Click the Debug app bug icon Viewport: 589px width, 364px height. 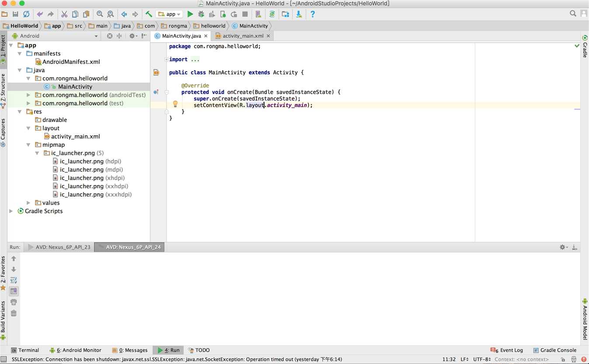201,14
